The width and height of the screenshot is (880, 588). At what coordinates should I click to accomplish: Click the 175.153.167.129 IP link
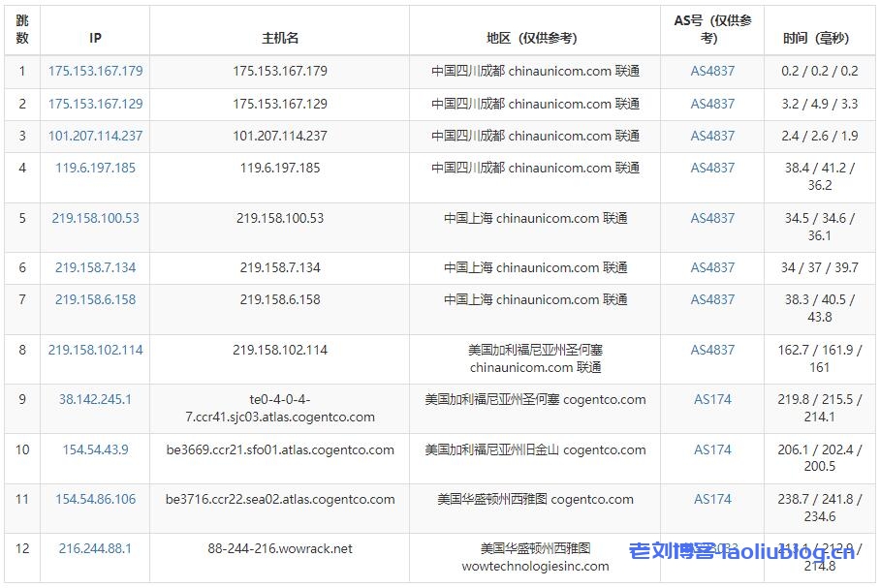(95, 104)
